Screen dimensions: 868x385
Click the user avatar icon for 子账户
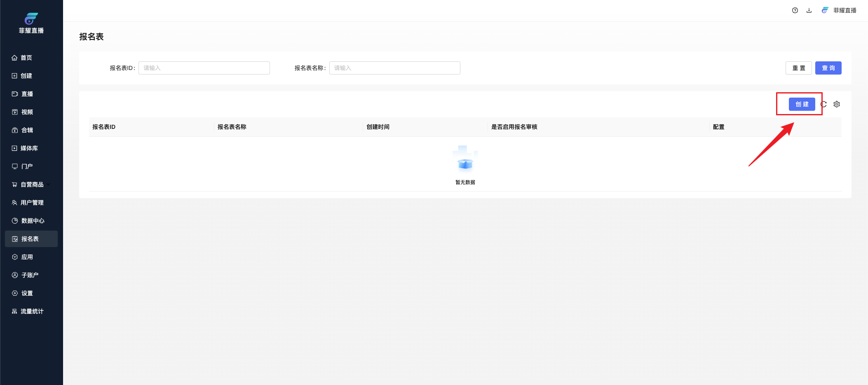(15, 275)
